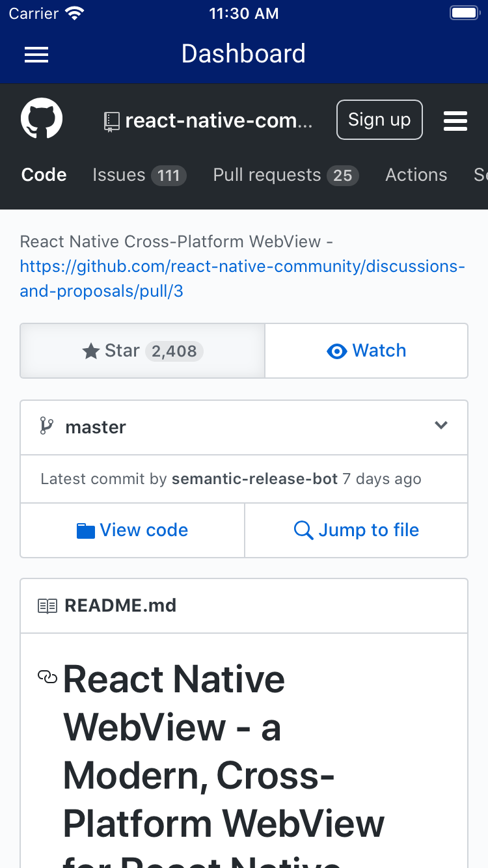Click the GitHub octocat logo icon
This screenshot has height=868, width=488.
pos(41,118)
